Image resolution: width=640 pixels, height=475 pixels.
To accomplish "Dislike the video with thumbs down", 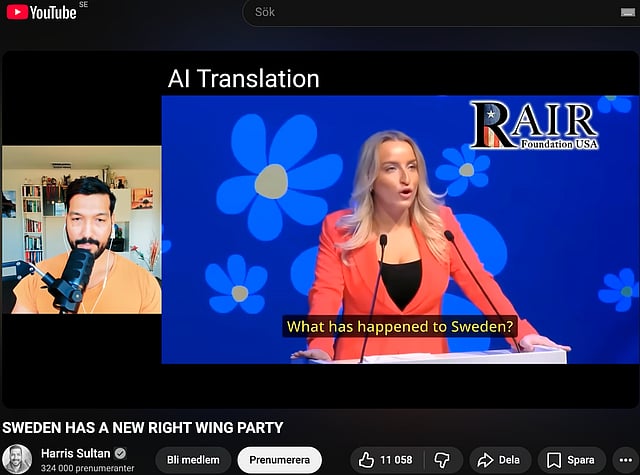I will click(442, 460).
